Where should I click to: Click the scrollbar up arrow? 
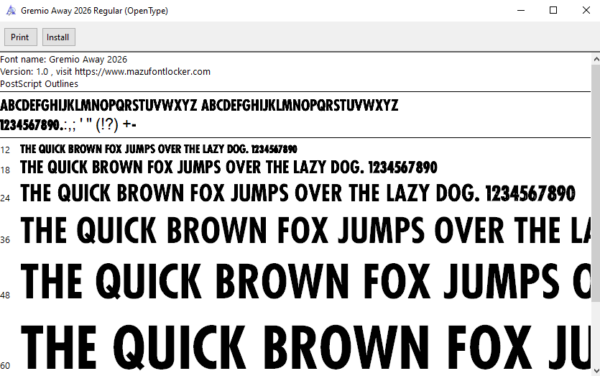(x=596, y=59)
